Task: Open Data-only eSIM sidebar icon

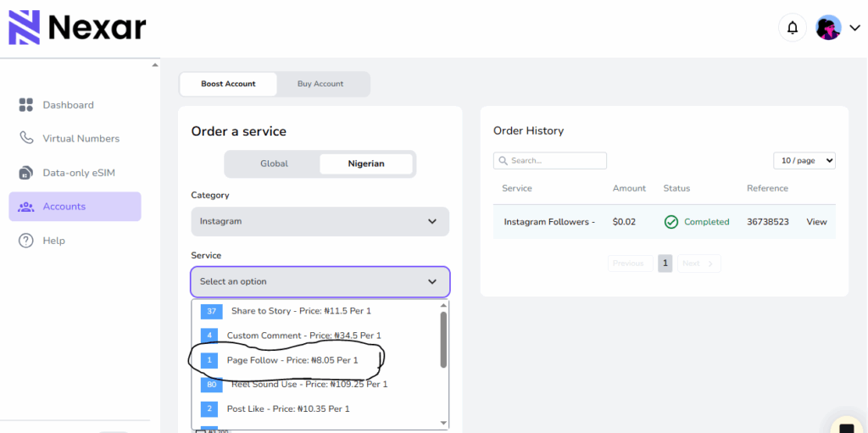Action: [x=26, y=173]
